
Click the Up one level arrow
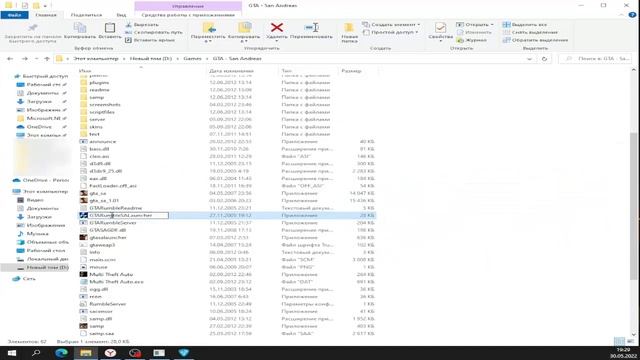(47, 59)
